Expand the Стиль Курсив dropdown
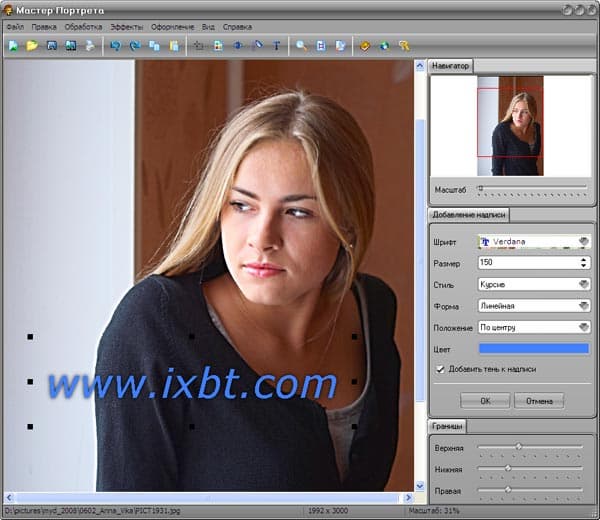 pos(583,284)
